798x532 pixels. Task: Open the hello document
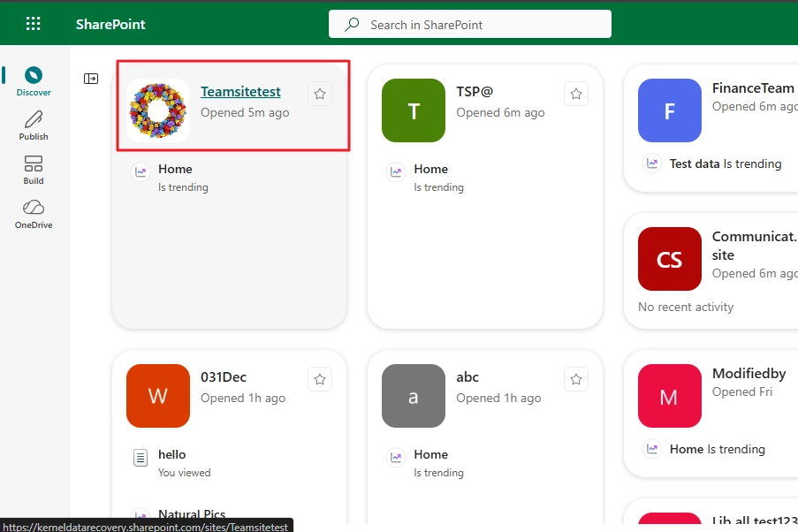pyautogui.click(x=172, y=454)
